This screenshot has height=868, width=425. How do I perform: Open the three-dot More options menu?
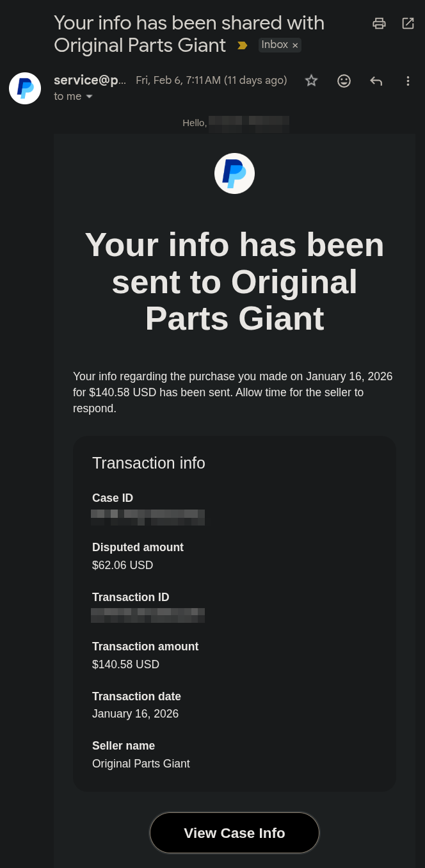pos(408,81)
